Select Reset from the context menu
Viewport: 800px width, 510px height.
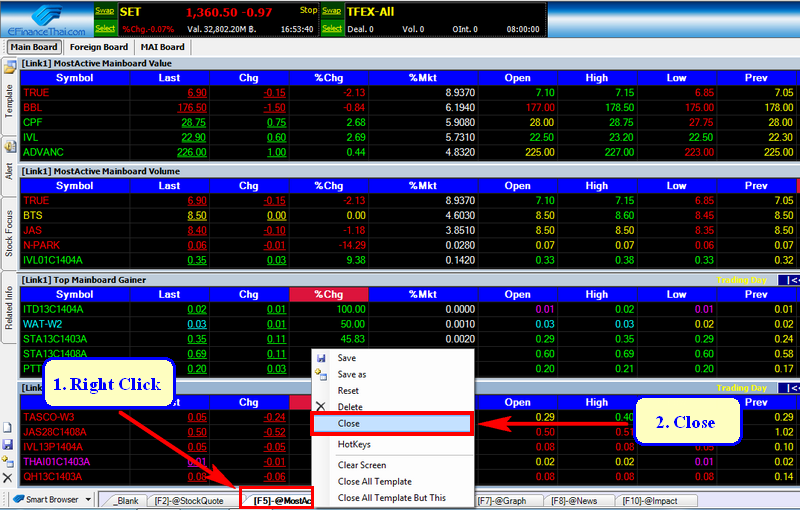tap(348, 391)
